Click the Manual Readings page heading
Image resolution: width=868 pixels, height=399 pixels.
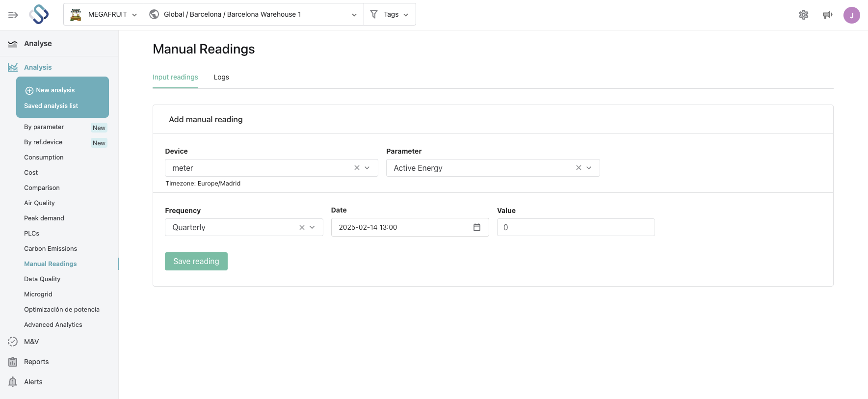pos(204,49)
